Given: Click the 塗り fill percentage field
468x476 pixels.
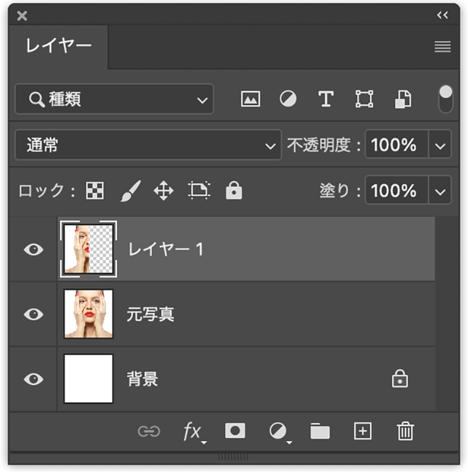Looking at the screenshot, I should tap(395, 191).
